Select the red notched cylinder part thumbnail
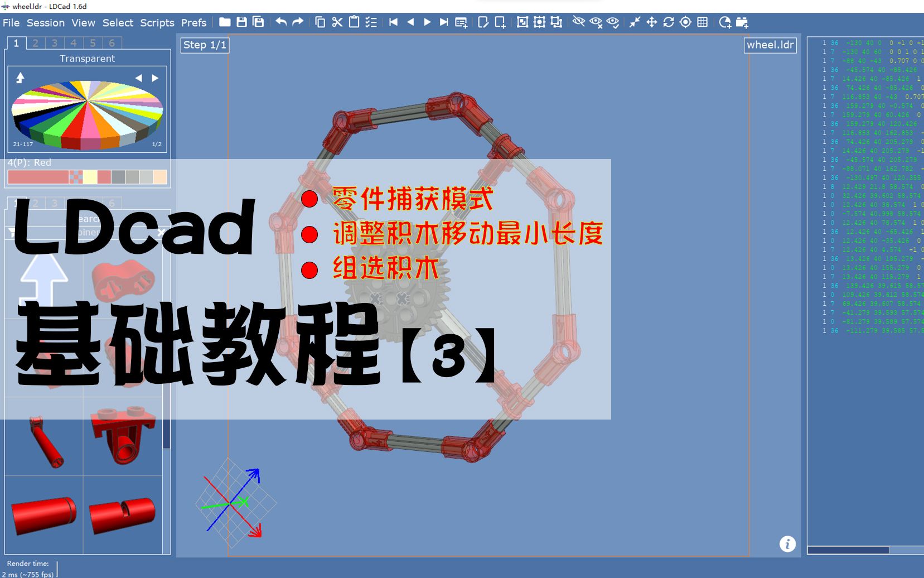The image size is (924, 578). (122, 515)
